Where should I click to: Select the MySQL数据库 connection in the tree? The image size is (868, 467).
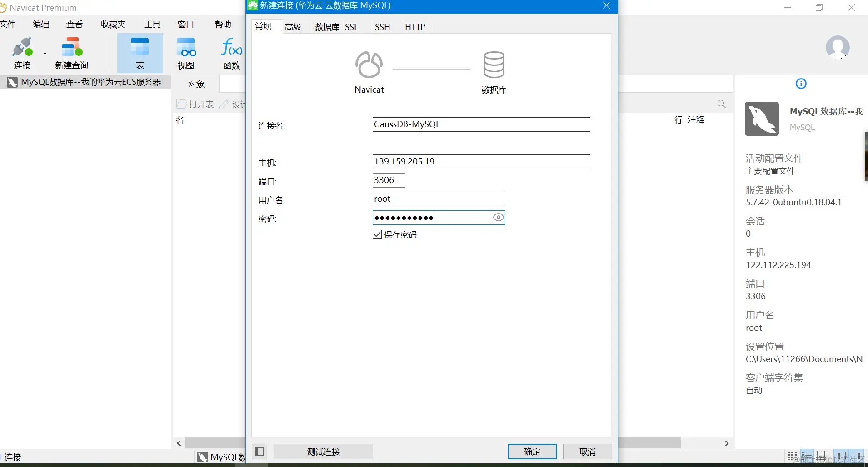[x=85, y=82]
